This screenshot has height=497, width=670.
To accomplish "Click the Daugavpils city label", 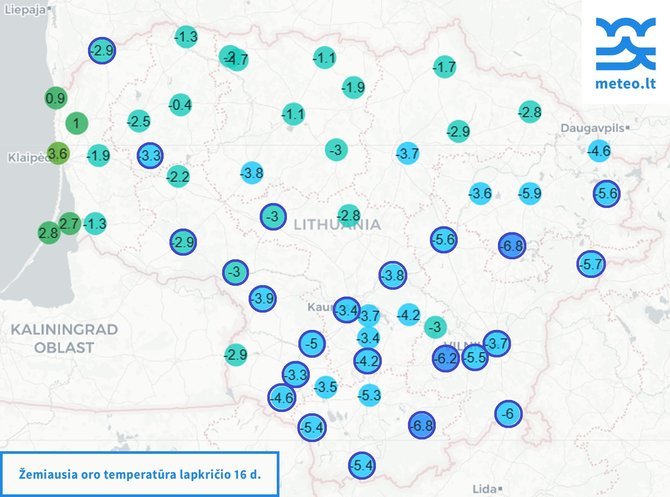I will [595, 128].
